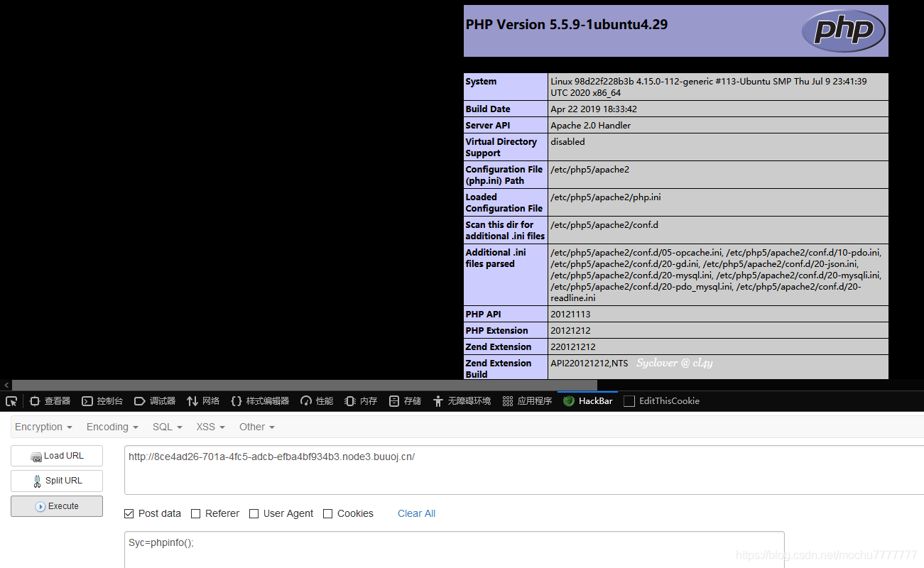This screenshot has height=568, width=924.
Task: Open the 网络 network tab
Action: click(203, 401)
